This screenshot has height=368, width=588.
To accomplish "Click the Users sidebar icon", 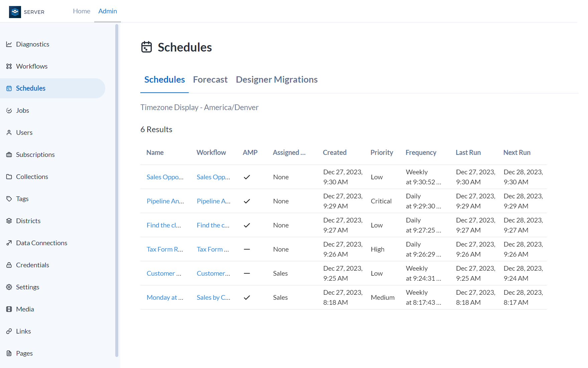I will click(x=10, y=132).
